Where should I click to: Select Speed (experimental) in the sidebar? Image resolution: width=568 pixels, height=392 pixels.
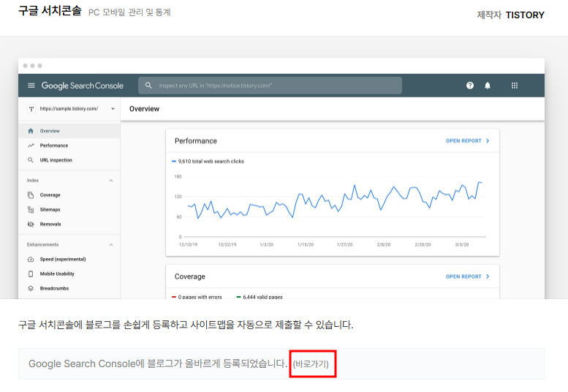69,259
